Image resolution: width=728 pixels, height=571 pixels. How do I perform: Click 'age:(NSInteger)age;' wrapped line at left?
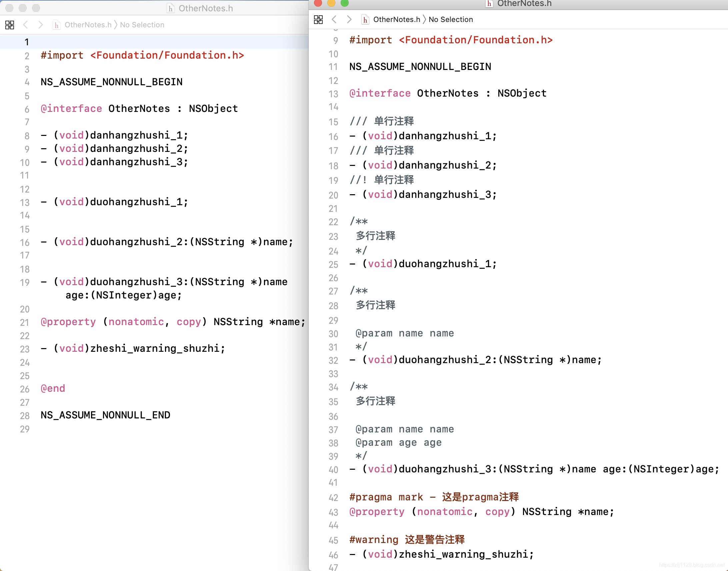coord(123,295)
